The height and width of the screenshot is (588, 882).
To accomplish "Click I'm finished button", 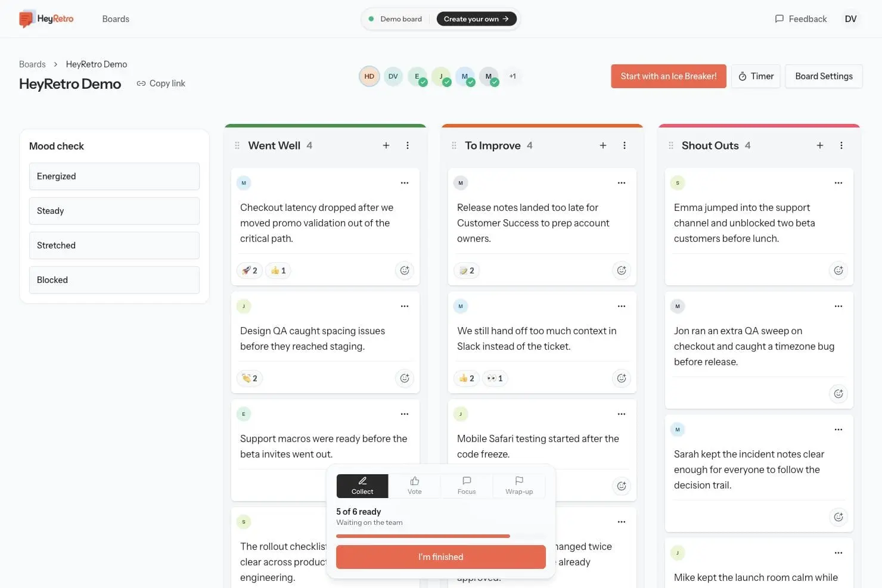I will (x=441, y=557).
